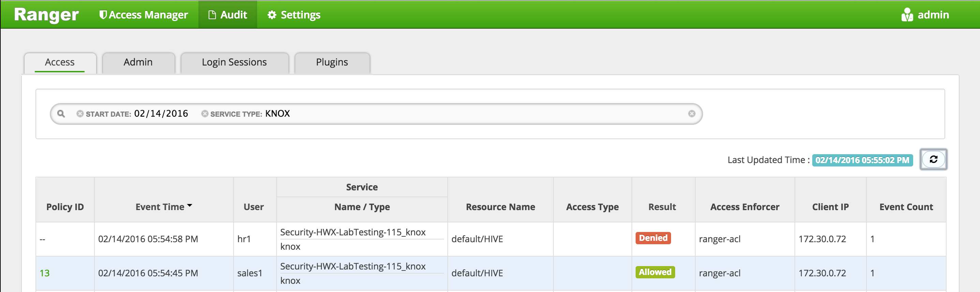This screenshot has height=292, width=980.
Task: Switch to the Admin tab
Action: coord(138,62)
